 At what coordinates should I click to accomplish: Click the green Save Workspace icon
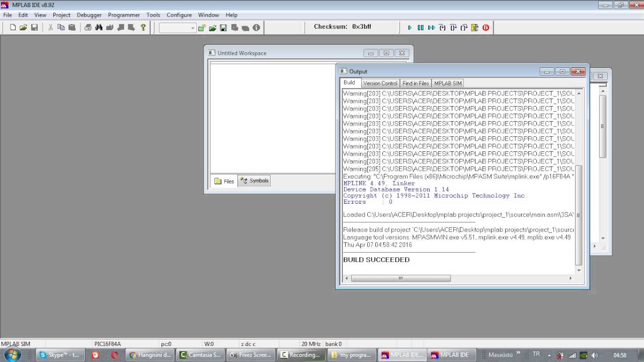click(223, 28)
